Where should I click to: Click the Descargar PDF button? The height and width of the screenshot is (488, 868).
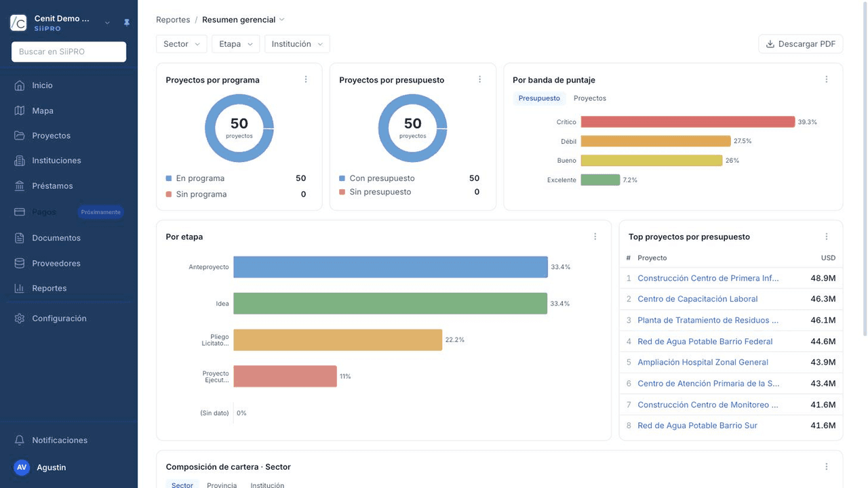[x=801, y=44]
